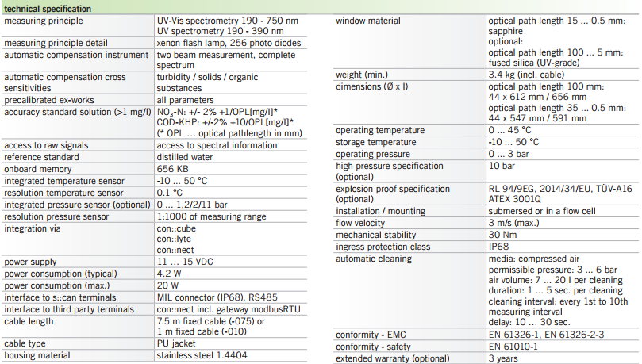Click the 'technical specification' heading

click(48, 9)
